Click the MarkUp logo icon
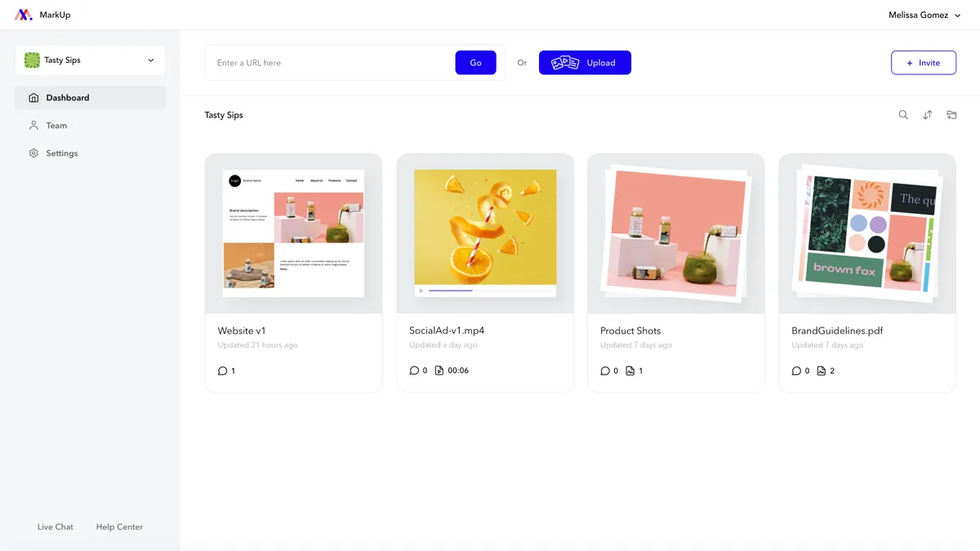980x551 pixels. click(24, 15)
